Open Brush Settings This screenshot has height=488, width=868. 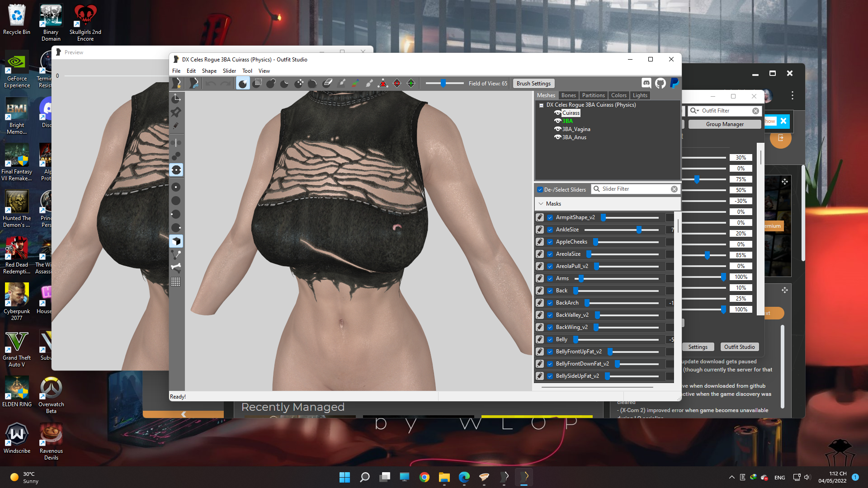point(533,84)
